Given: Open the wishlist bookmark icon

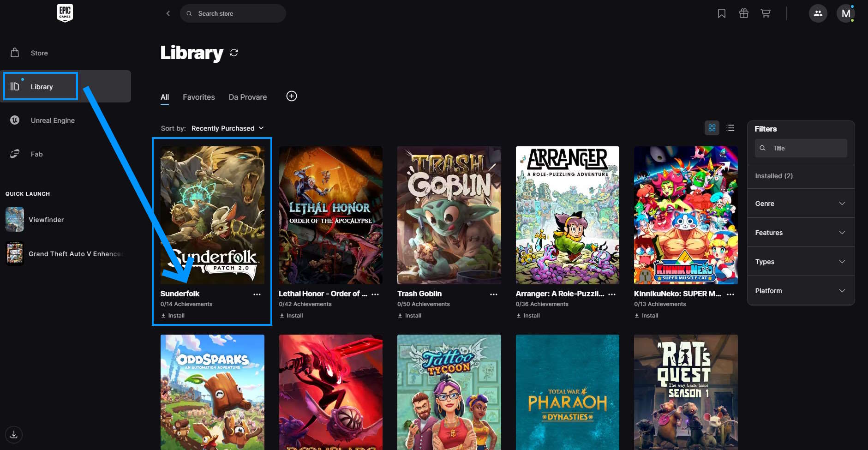Looking at the screenshot, I should pyautogui.click(x=722, y=13).
